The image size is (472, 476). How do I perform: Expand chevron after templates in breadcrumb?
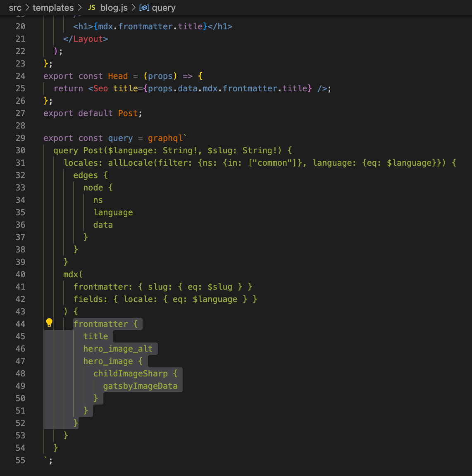[x=80, y=7]
